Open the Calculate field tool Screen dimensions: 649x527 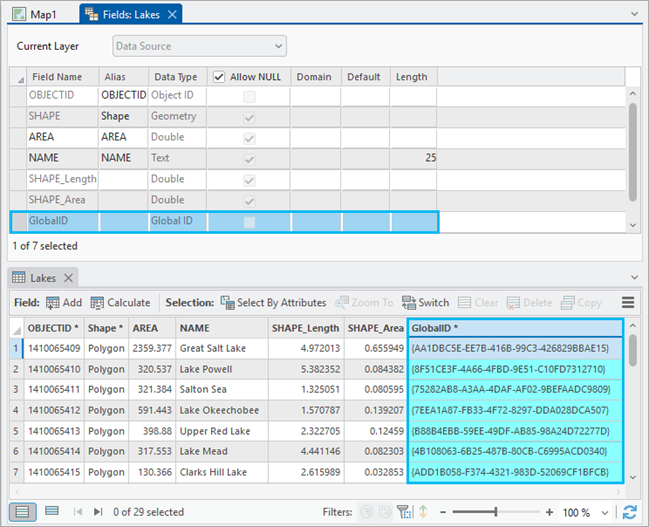[120, 302]
